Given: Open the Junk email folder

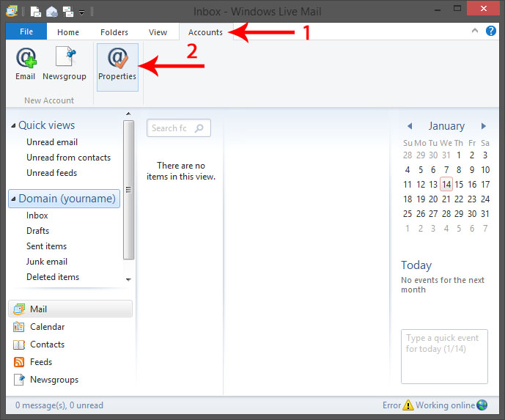Looking at the screenshot, I should (47, 262).
